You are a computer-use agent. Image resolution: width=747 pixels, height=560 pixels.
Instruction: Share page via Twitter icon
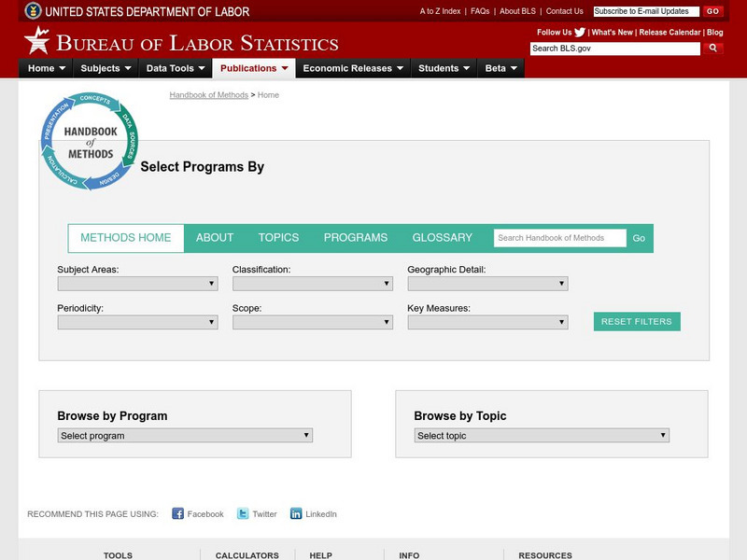tap(243, 513)
